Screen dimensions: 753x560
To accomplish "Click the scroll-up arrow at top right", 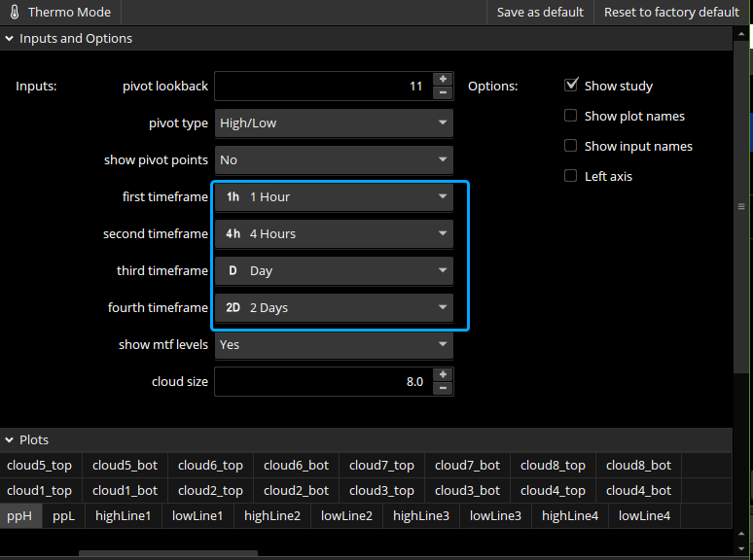I will (742, 35).
